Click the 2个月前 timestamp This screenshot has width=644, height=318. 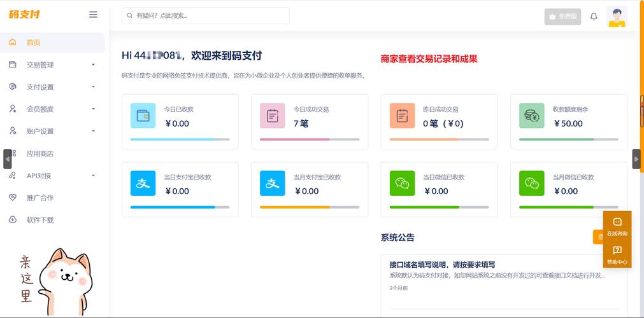point(398,288)
